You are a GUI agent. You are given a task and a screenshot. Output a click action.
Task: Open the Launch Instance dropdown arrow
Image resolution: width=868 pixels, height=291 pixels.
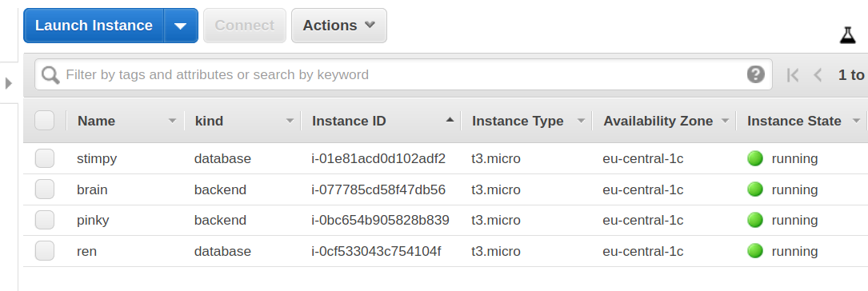click(x=181, y=26)
